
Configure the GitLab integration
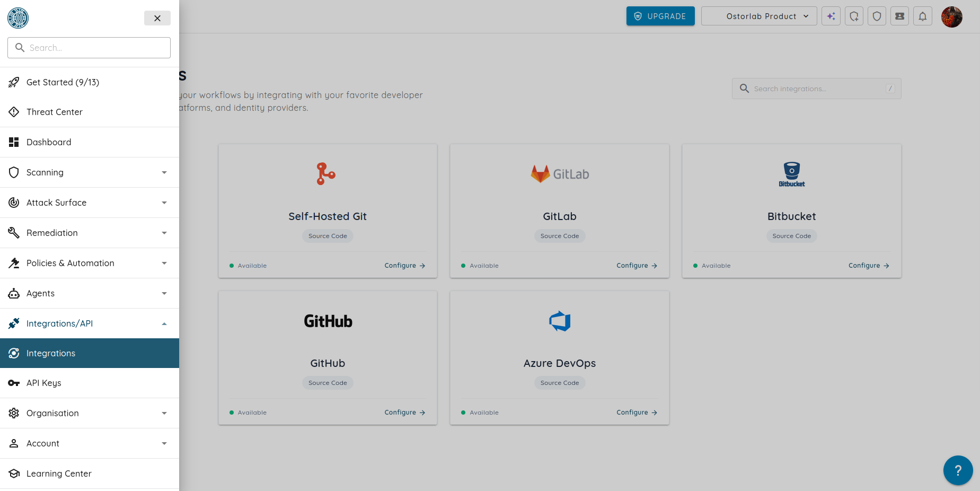click(637, 266)
